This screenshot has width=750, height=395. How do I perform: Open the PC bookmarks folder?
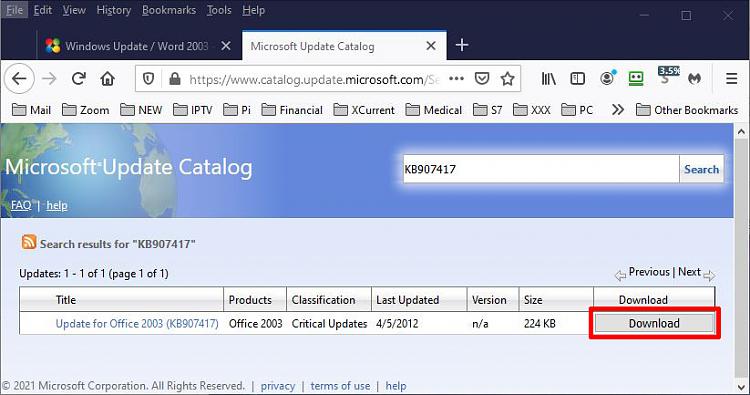click(x=577, y=110)
